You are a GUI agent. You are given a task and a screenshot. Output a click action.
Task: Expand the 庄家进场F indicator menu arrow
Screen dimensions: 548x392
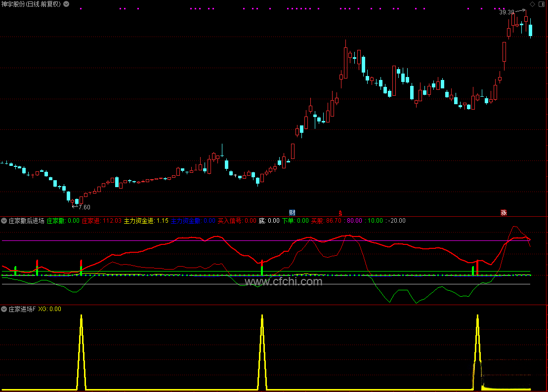tap(4, 309)
